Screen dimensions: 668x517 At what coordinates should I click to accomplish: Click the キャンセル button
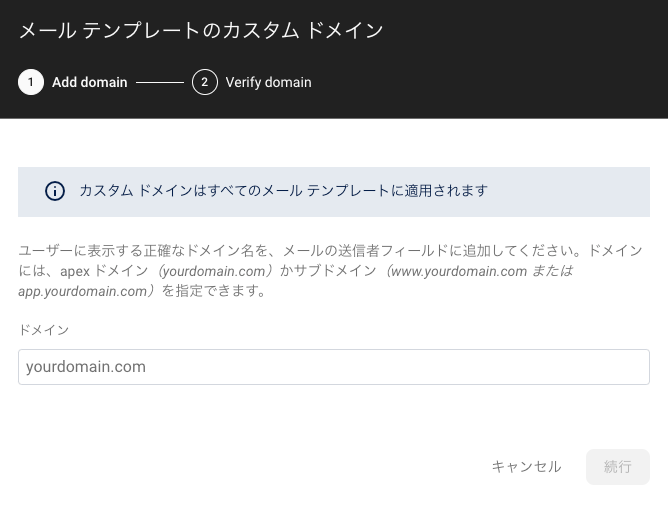click(526, 467)
